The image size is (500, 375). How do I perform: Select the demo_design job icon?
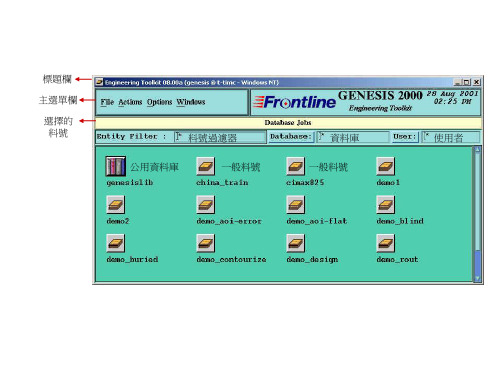point(296,243)
